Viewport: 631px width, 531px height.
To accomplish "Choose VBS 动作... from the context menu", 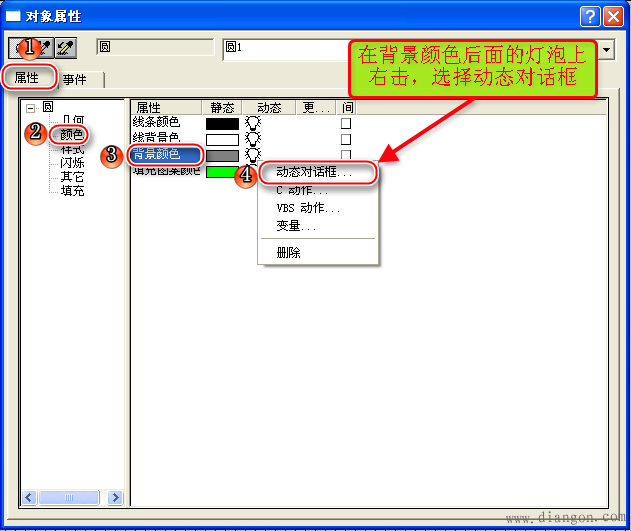I will pyautogui.click(x=308, y=208).
